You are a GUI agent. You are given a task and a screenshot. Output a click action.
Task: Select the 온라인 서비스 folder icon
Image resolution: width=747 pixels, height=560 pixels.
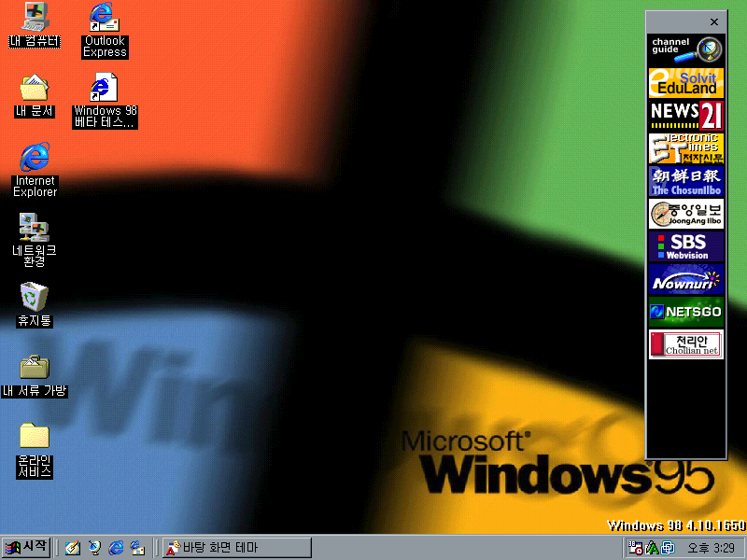[x=35, y=451]
